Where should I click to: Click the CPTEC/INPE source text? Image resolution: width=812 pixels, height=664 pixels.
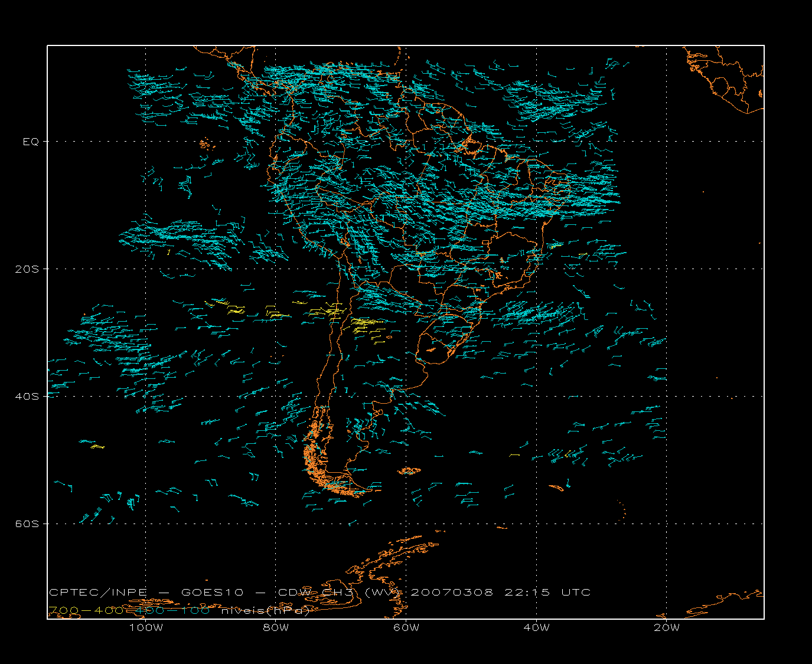click(x=98, y=592)
